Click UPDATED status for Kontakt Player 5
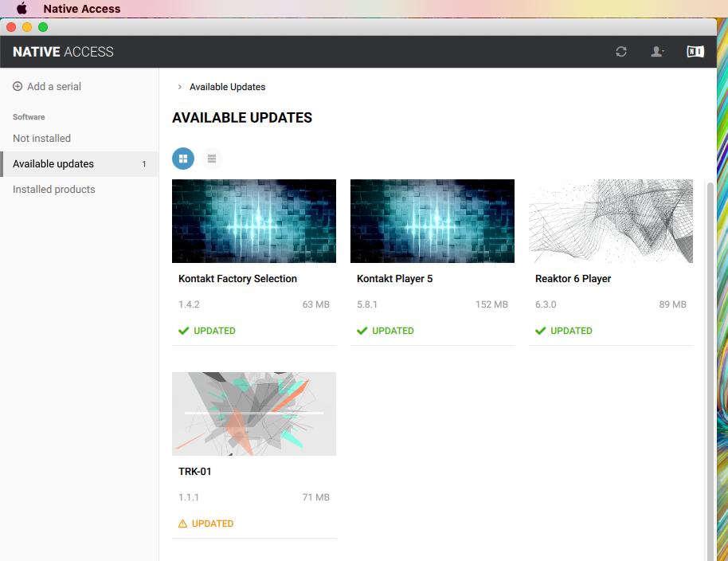Screen dimensions: 728x561 tap(393, 331)
